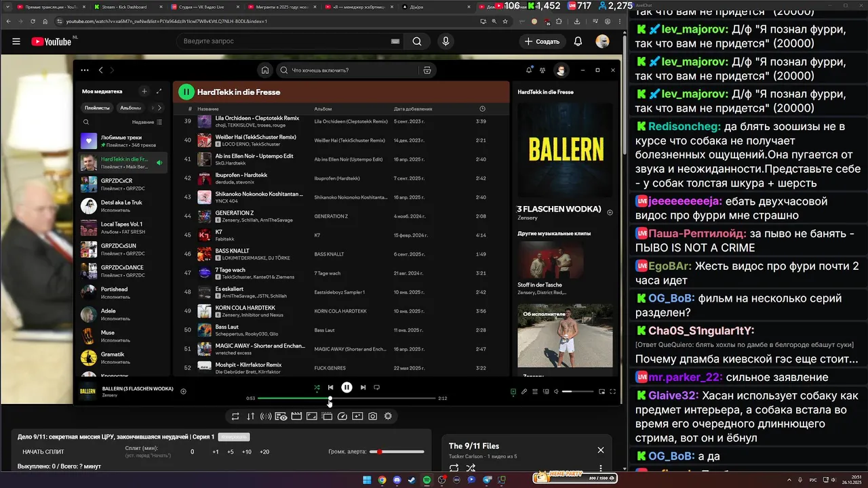Toggle Now Playing view icon
This screenshot has height=488, width=868.
(513, 391)
